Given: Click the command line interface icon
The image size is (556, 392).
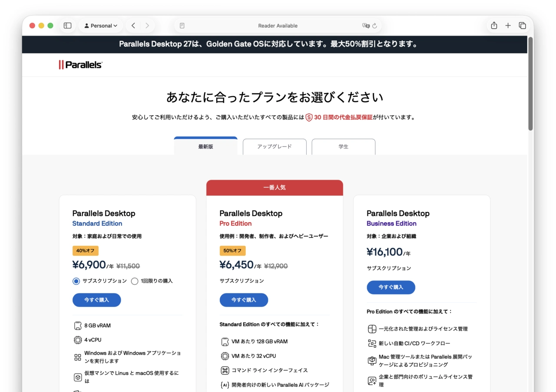Looking at the screenshot, I should point(225,370).
